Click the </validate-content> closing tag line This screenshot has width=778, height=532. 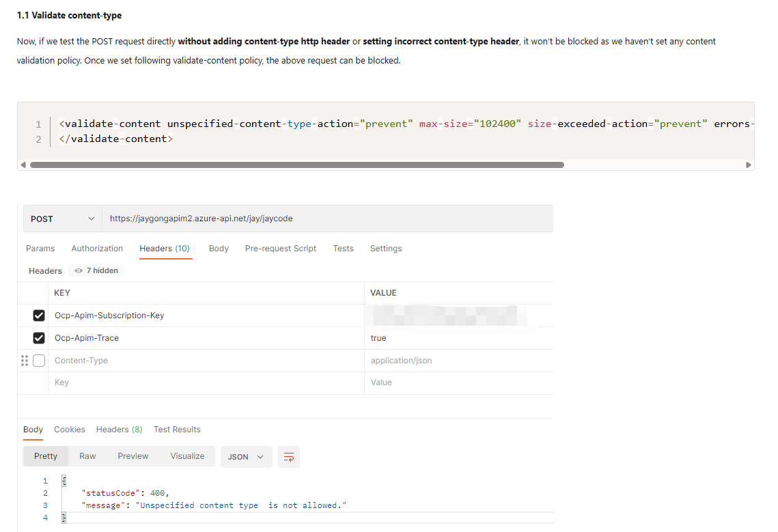[x=115, y=139]
